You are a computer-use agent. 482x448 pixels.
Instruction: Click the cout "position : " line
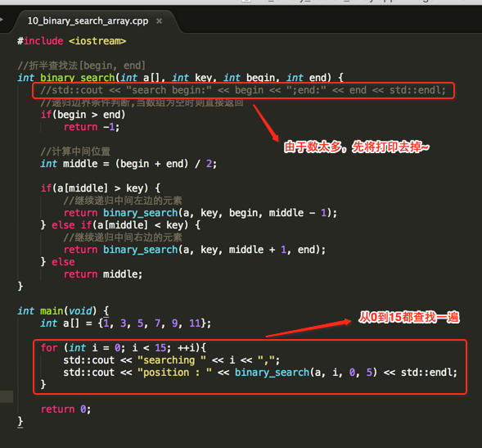tap(260, 373)
